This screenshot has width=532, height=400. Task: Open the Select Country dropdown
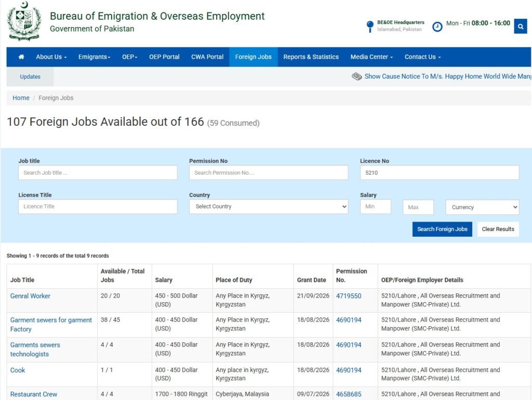pos(269,207)
